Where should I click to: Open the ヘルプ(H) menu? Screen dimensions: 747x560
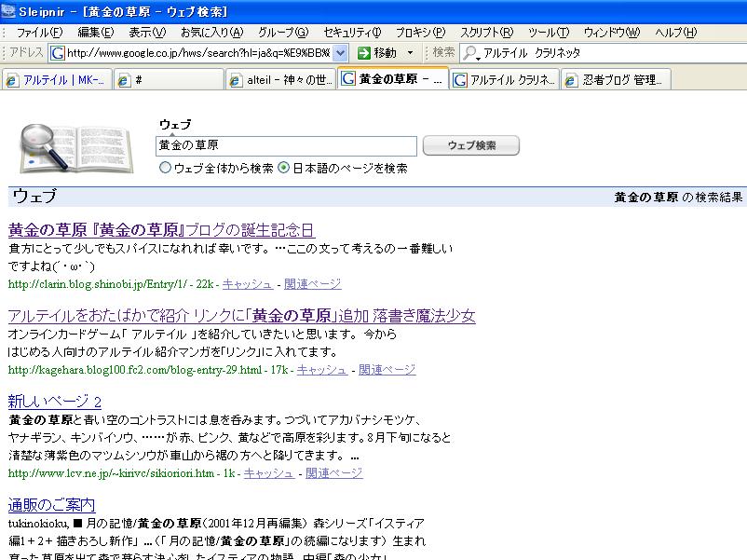[x=675, y=33]
